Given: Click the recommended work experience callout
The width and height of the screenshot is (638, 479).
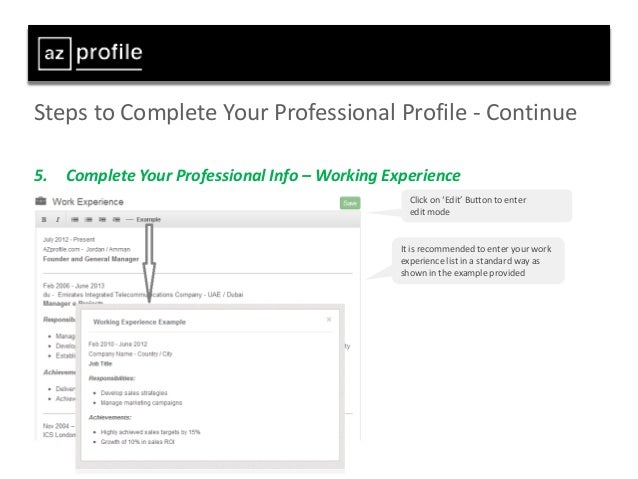Looking at the screenshot, I should click(478, 260).
